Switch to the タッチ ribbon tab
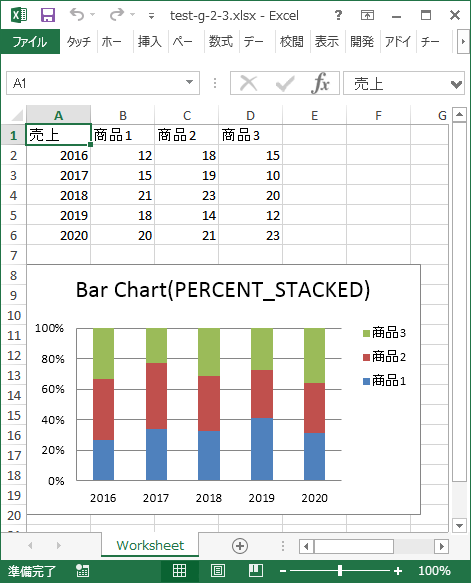Image resolution: width=471 pixels, height=583 pixels. [x=79, y=42]
